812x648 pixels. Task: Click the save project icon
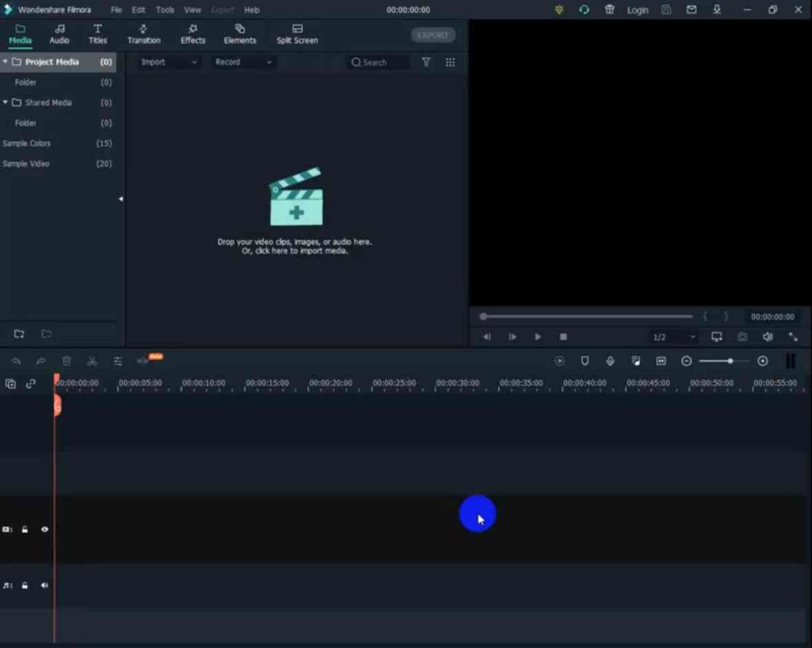pyautogui.click(x=666, y=10)
